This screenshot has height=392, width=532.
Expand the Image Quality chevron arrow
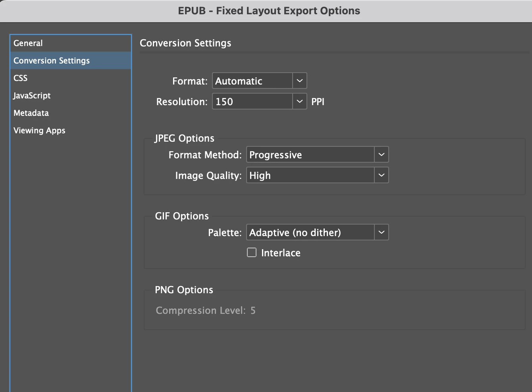tap(381, 175)
